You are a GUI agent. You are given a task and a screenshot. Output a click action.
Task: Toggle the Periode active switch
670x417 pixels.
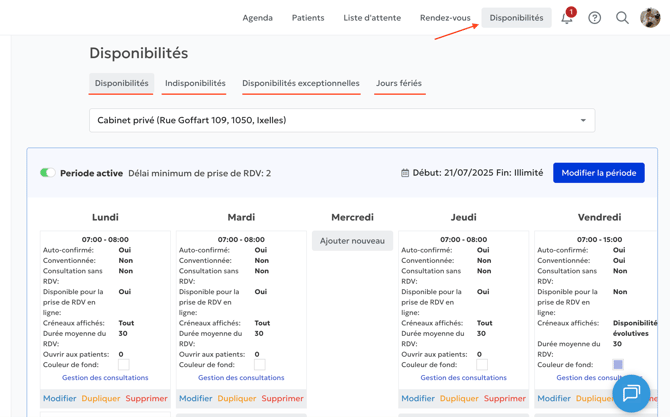click(47, 173)
